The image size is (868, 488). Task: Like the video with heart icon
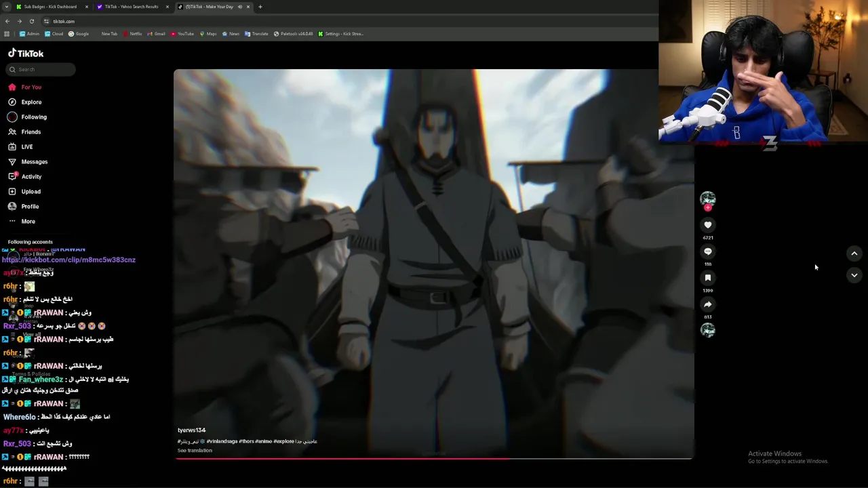(707, 225)
